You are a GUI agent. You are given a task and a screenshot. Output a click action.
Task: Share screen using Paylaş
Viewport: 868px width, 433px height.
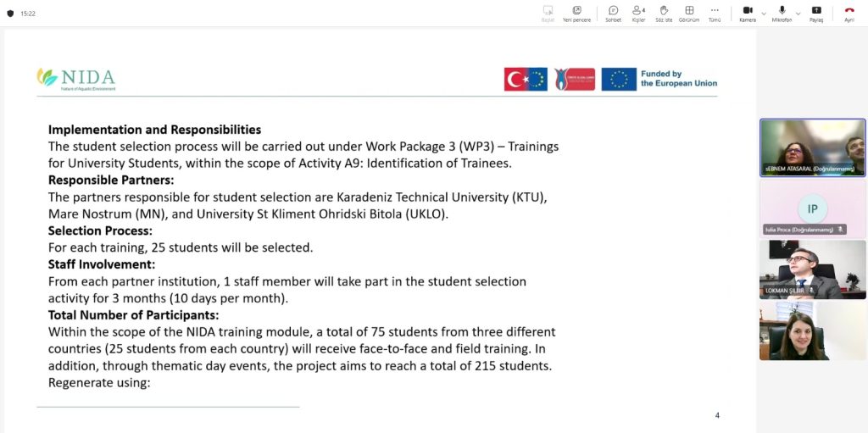click(x=816, y=13)
